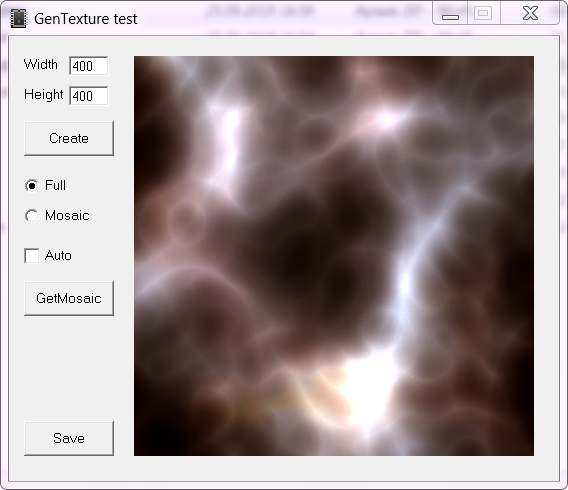Select the Mosaic radio button
This screenshot has height=490, width=568.
click(x=32, y=215)
